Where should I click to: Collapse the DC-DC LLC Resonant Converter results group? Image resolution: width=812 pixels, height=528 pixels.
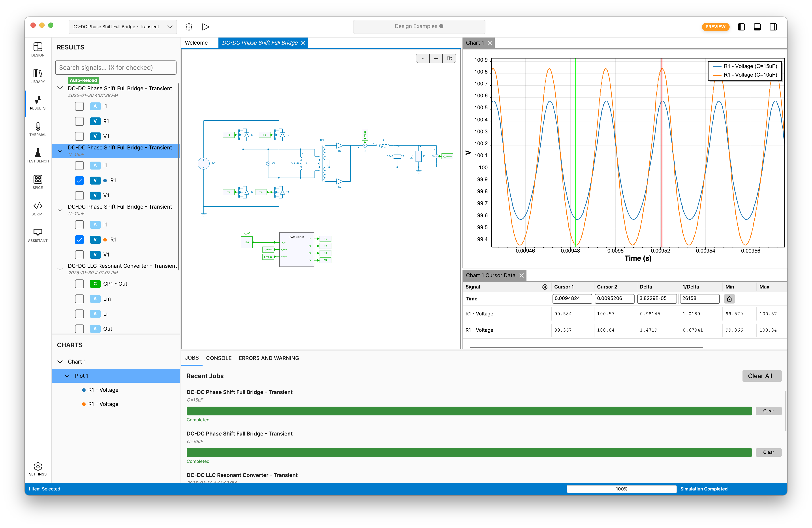pyautogui.click(x=60, y=269)
